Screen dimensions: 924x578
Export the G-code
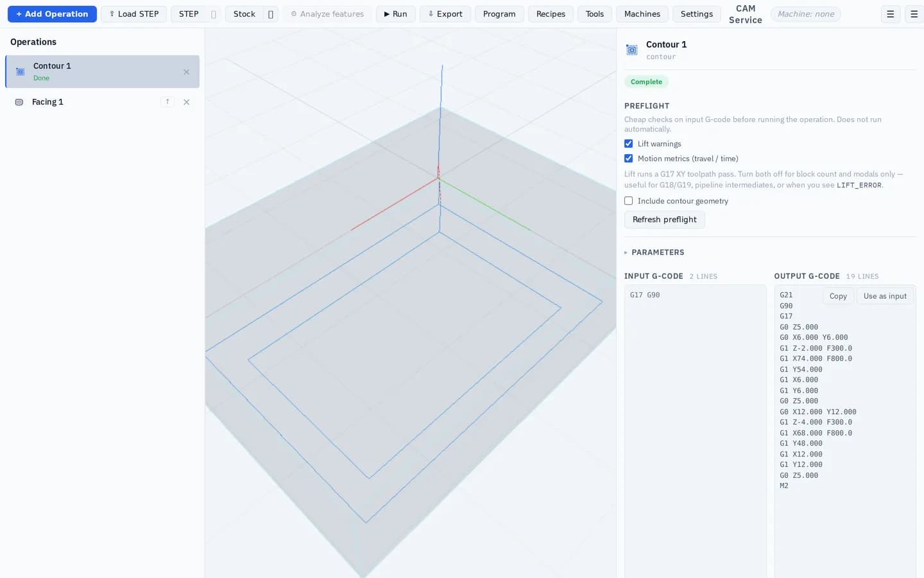[x=445, y=14]
